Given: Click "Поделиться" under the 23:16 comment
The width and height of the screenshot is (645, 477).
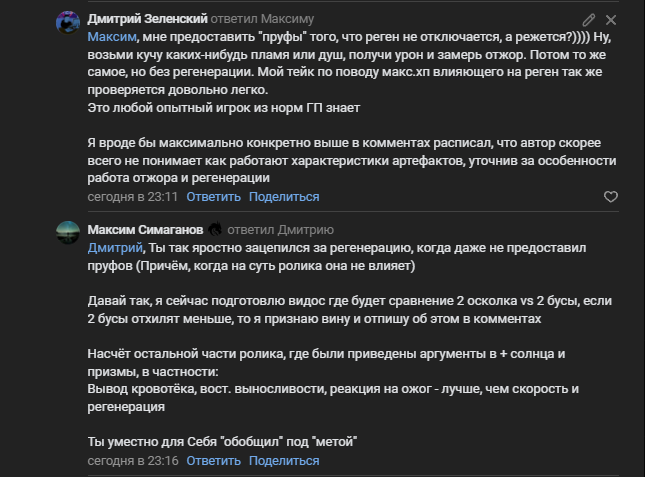Looking at the screenshot, I should click(x=284, y=461).
